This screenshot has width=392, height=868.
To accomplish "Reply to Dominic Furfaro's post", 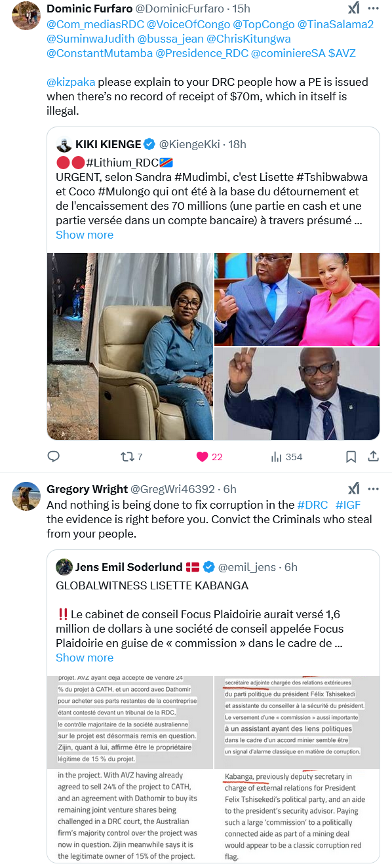I will [x=54, y=456].
